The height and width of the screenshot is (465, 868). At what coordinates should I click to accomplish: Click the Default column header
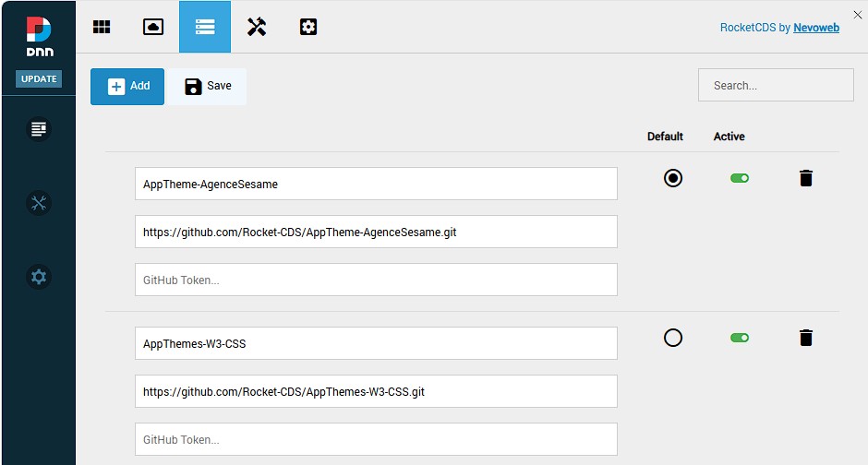665,137
